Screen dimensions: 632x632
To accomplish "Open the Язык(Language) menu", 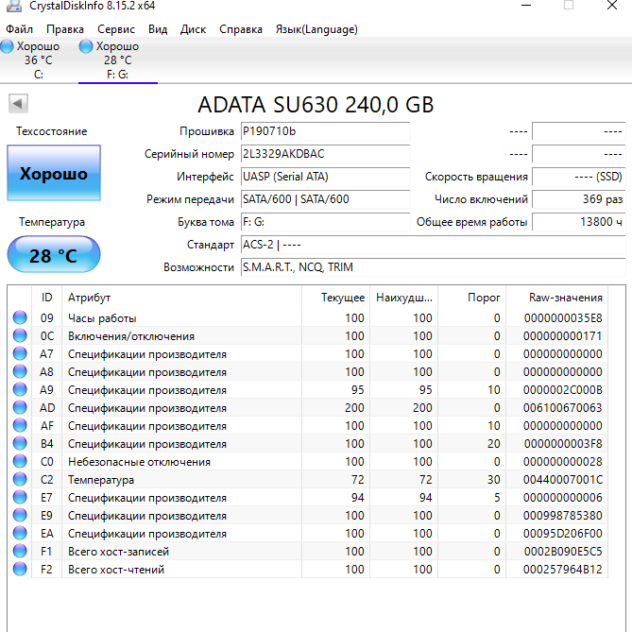I will [316, 29].
